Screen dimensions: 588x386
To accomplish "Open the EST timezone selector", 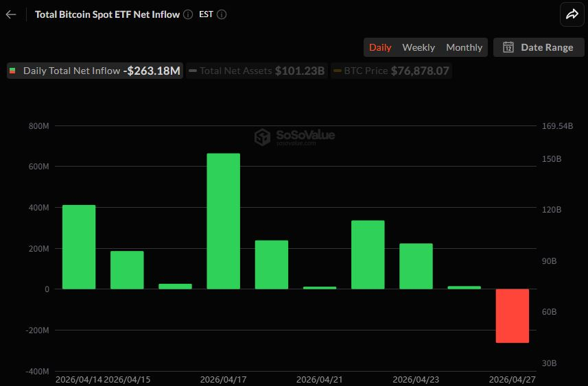I will (206, 14).
